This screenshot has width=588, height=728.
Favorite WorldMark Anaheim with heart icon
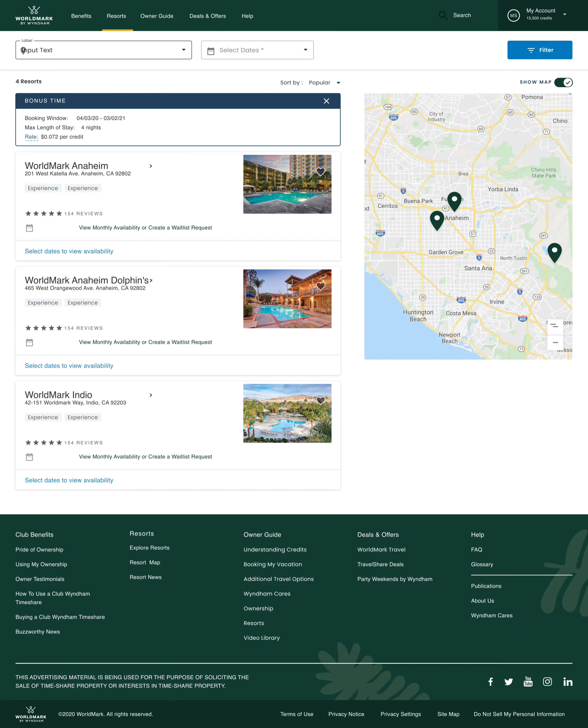coord(320,172)
